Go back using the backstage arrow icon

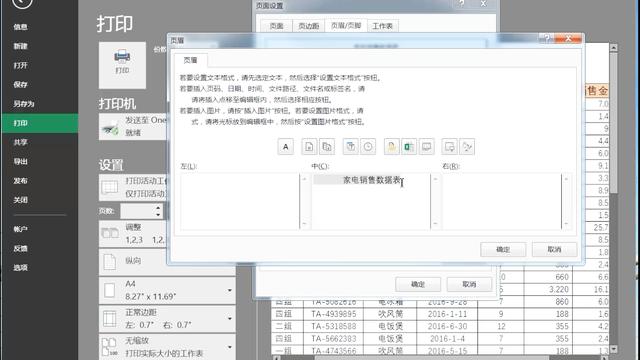click(22, 3)
